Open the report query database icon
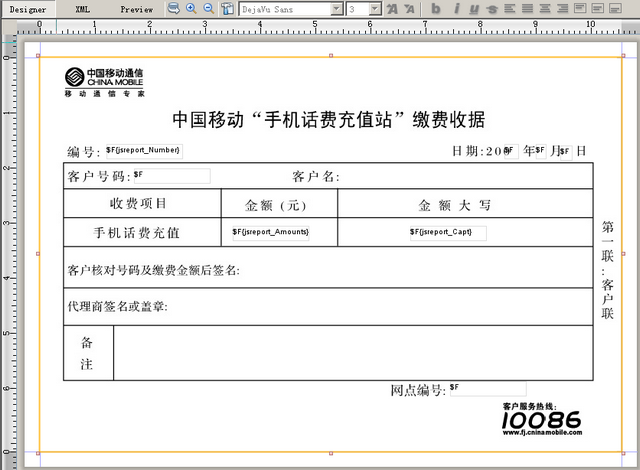This screenshot has height=470, width=640. [173, 8]
